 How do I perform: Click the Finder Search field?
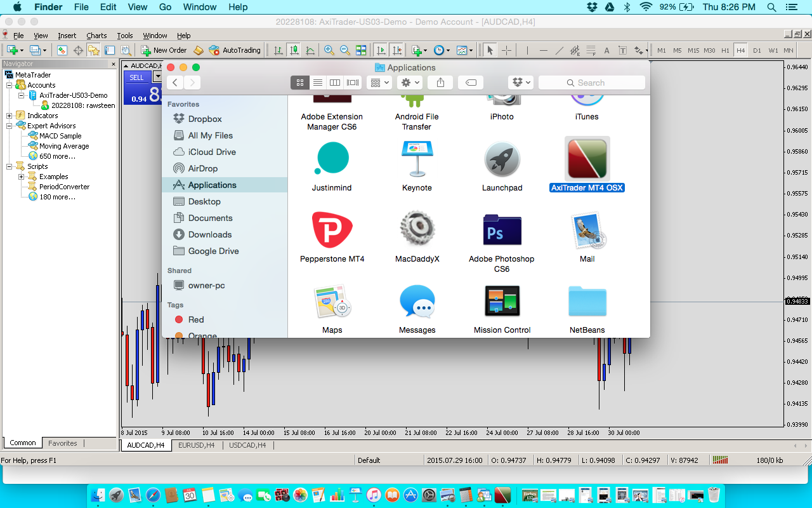[591, 83]
